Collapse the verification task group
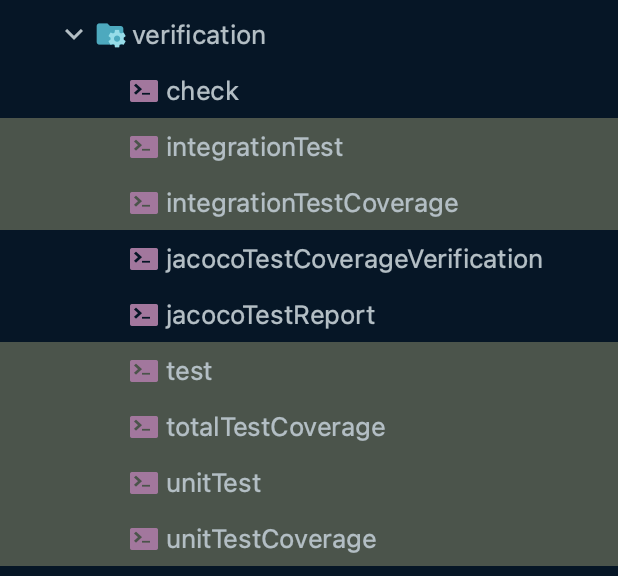 tap(73, 35)
